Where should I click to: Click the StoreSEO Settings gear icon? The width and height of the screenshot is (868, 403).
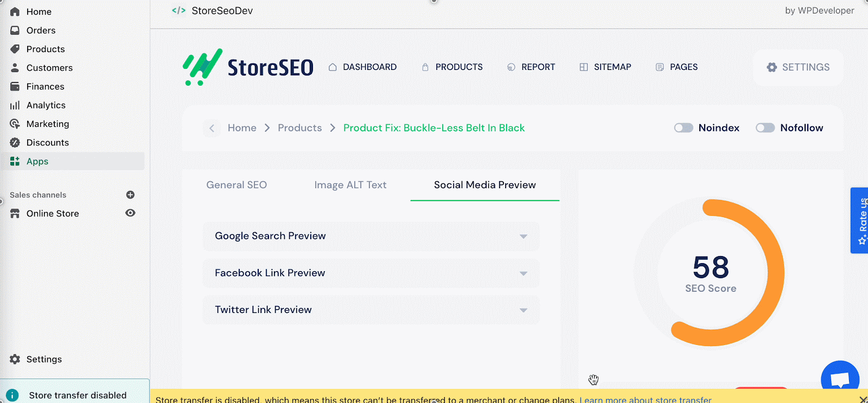[771, 67]
